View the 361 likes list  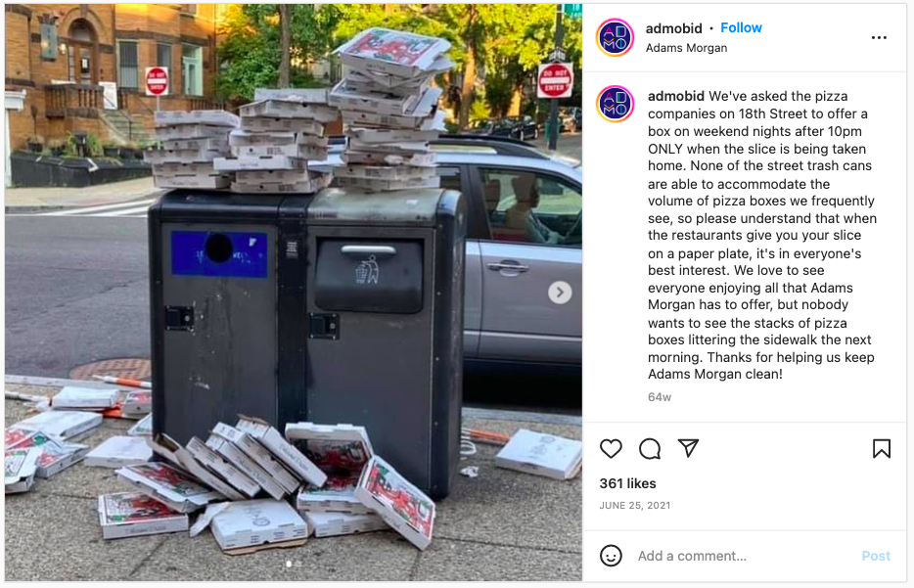tap(628, 483)
